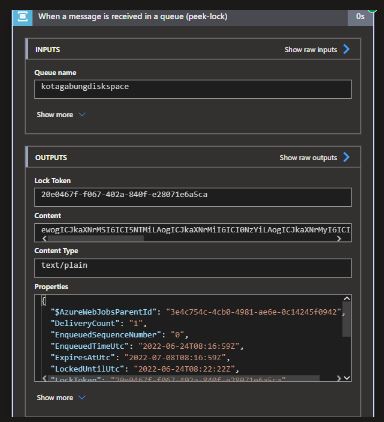Click the Content field horizontal scrollbar thumb
This screenshot has width=384, height=422.
[96, 238]
